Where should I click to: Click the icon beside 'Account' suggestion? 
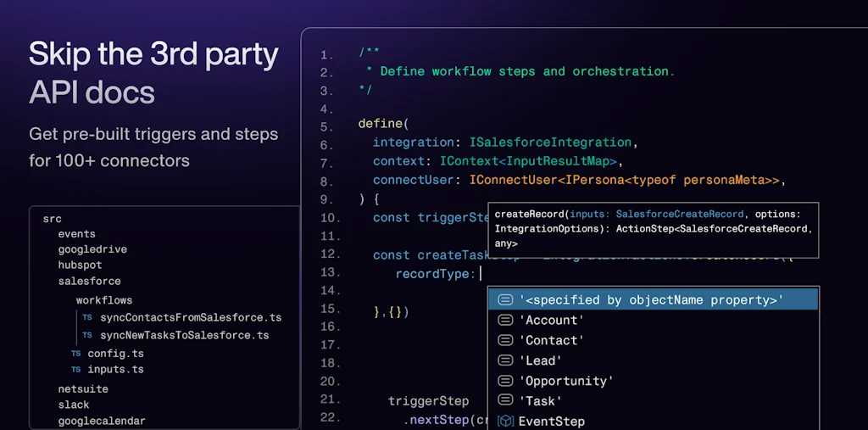coord(505,321)
